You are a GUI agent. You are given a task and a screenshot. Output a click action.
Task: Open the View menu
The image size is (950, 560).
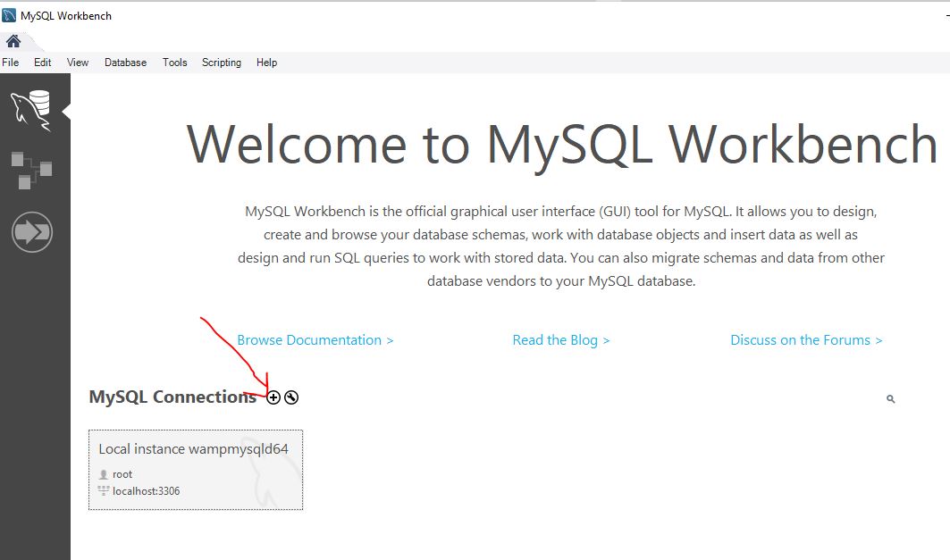(78, 63)
